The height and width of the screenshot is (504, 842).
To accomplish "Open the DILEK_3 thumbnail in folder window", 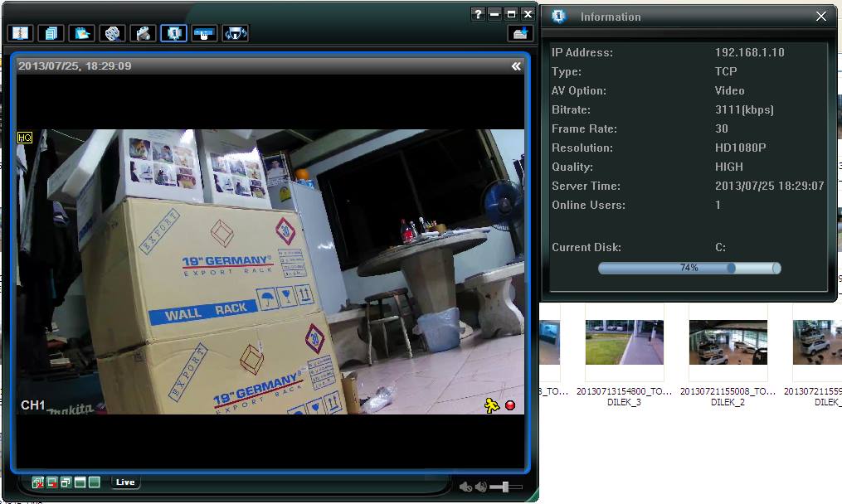I will click(x=624, y=342).
